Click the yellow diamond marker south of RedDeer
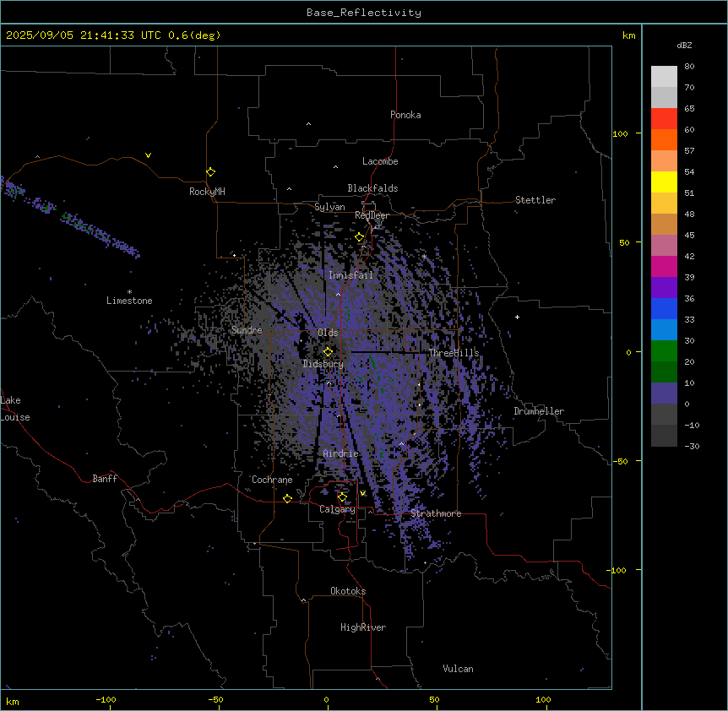Screen dimensions: 728x711 [x=360, y=237]
